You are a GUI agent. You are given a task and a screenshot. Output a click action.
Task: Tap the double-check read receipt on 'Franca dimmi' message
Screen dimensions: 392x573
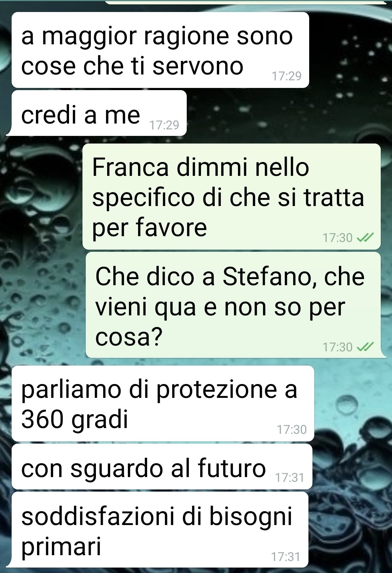[x=364, y=238]
